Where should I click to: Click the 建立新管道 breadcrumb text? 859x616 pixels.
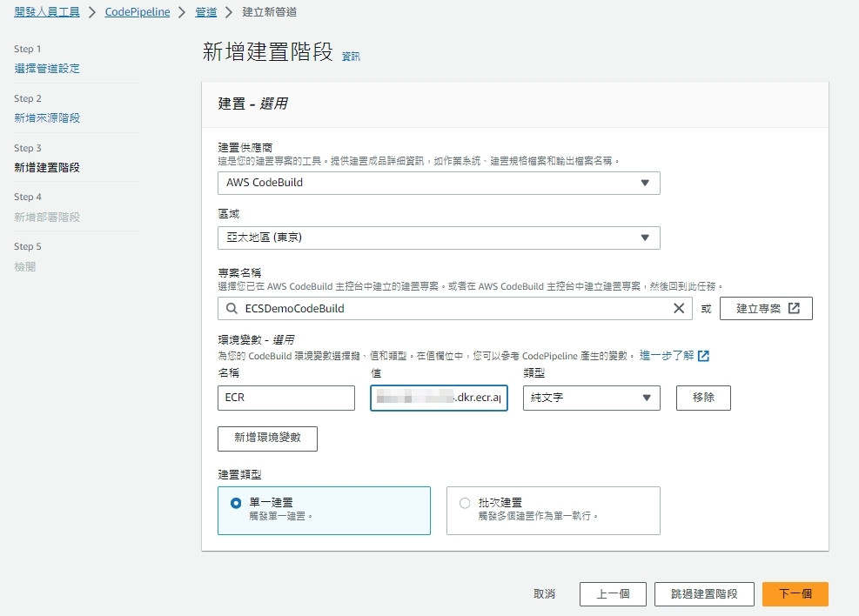pos(270,12)
